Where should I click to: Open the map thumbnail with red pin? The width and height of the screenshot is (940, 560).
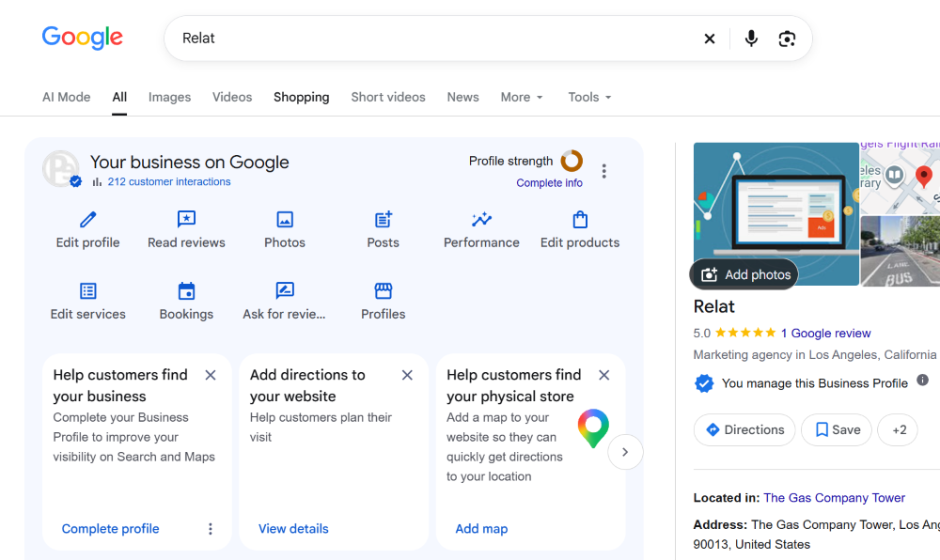[x=900, y=179]
